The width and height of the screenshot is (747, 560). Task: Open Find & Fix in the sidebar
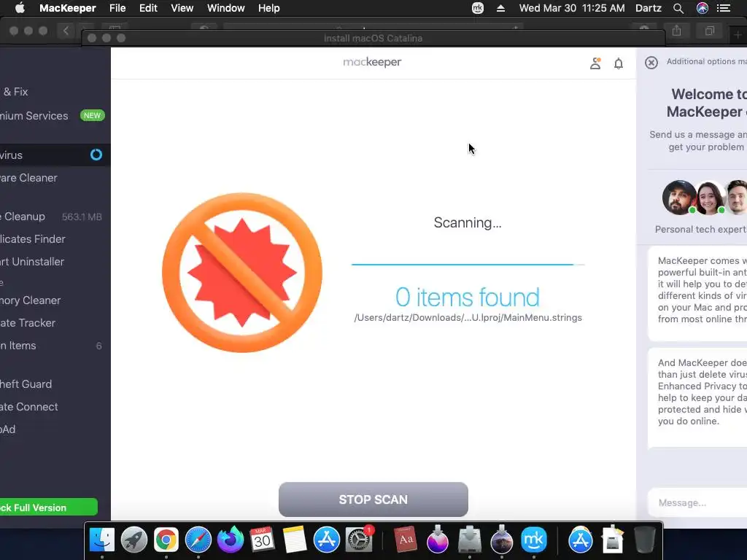55,91
